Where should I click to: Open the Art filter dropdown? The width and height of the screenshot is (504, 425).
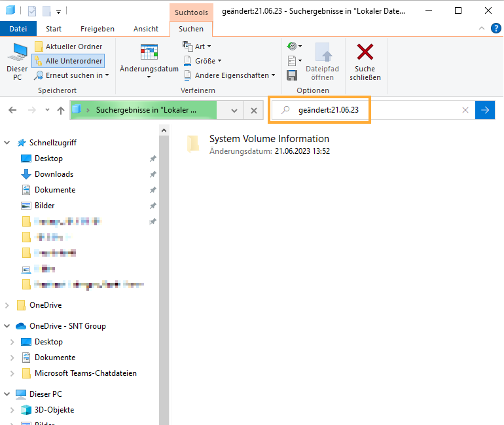click(197, 46)
